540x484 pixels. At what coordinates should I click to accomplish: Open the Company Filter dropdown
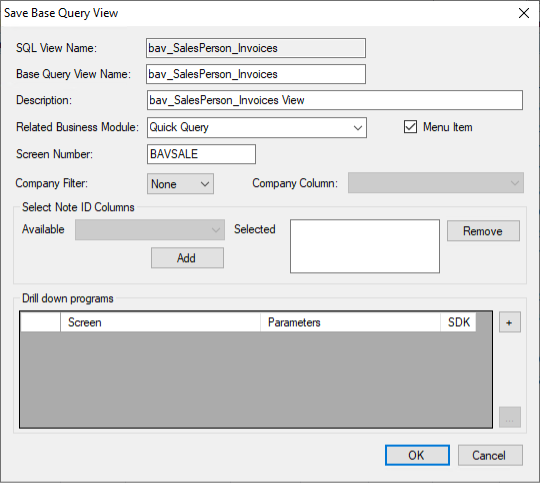click(180, 184)
